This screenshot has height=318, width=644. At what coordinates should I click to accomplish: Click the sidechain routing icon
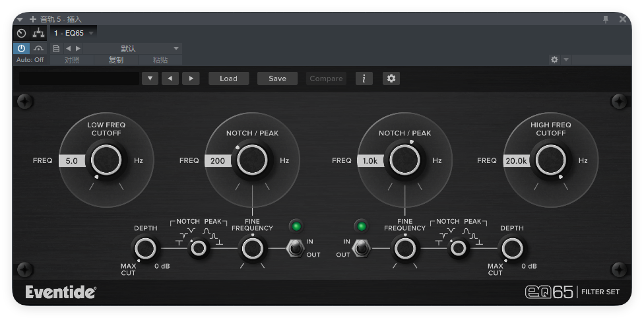(x=39, y=33)
